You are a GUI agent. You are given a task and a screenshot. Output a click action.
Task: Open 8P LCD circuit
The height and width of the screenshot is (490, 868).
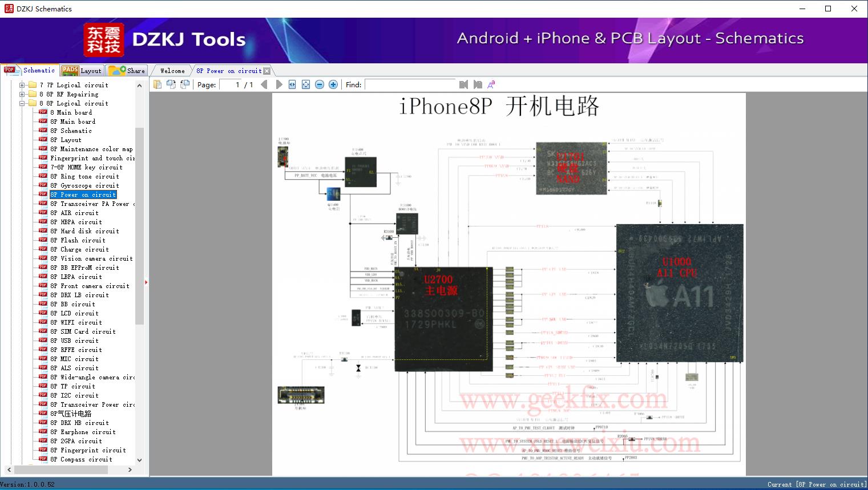74,313
